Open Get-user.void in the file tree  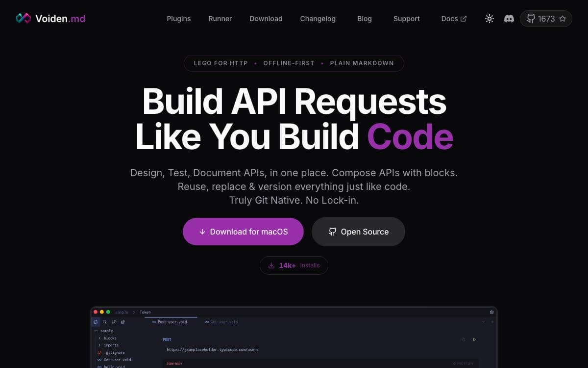tap(114, 360)
